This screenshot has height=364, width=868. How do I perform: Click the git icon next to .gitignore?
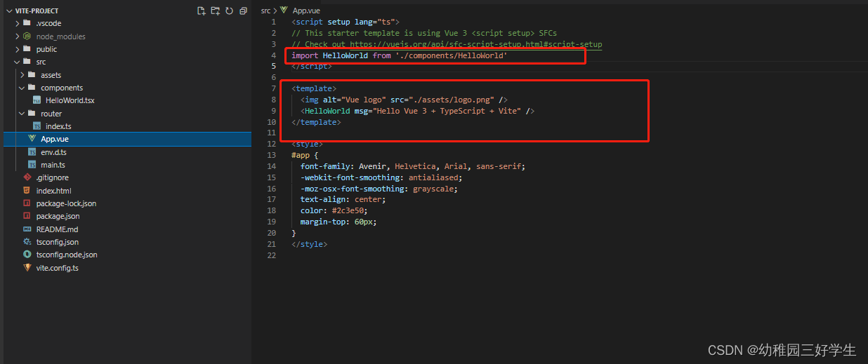(27, 177)
